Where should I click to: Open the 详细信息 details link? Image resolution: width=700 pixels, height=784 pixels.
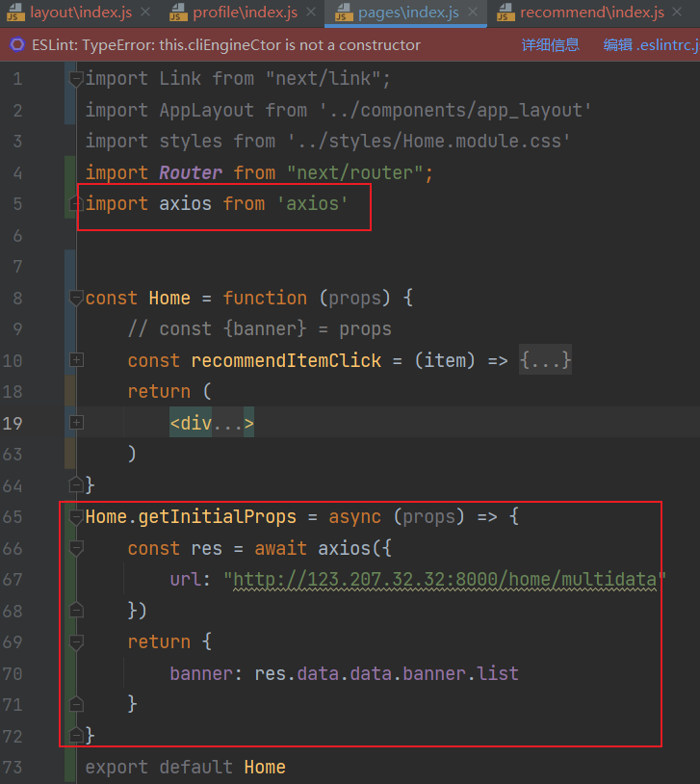(550, 45)
